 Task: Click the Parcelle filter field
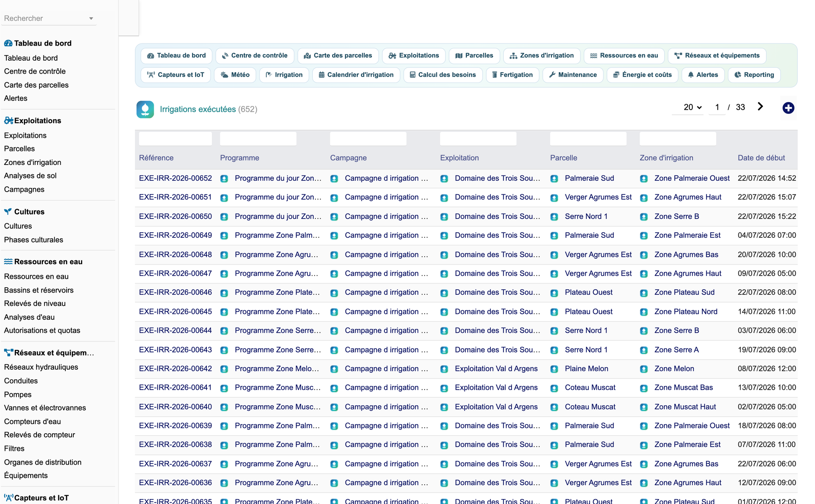(x=588, y=139)
